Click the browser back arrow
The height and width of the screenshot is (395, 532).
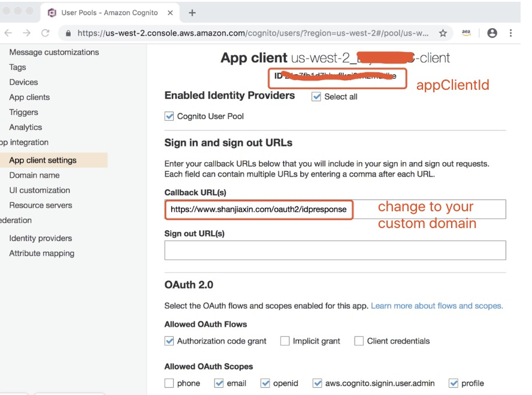click(8, 33)
